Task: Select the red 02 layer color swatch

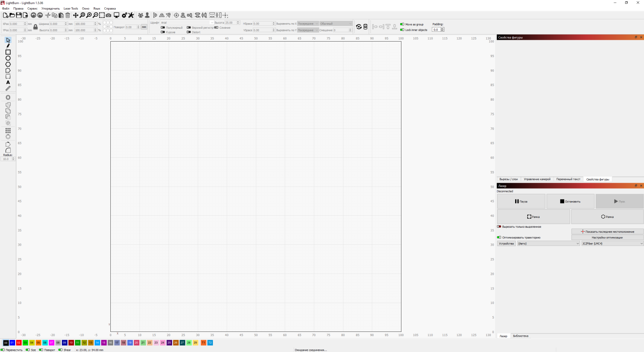Action: tap(19, 343)
